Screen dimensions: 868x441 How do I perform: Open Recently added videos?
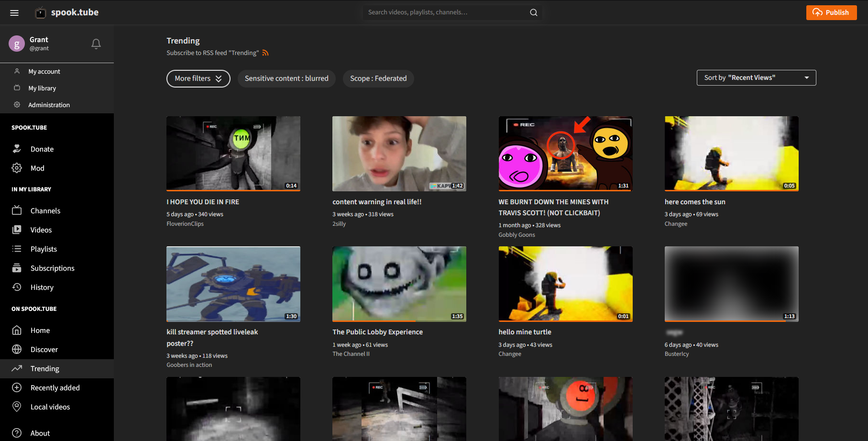click(55, 388)
